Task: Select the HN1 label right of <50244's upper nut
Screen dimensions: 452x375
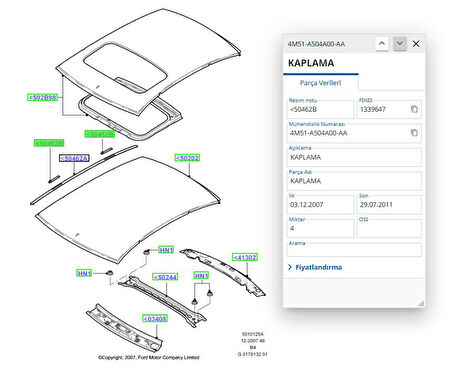Action: pos(166,250)
